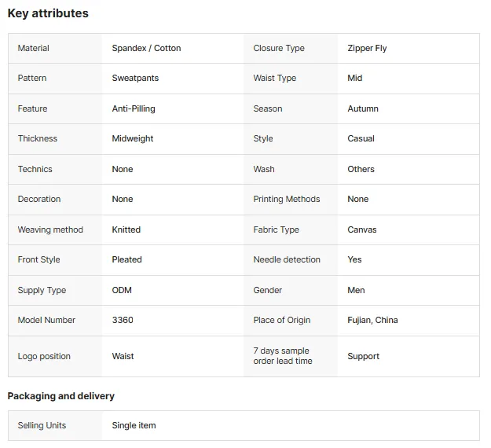The image size is (491, 448).
Task: Select the Casual style value
Action: coord(361,138)
